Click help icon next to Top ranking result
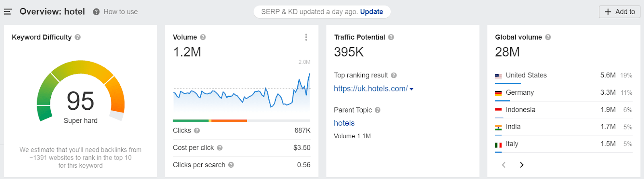The height and width of the screenshot is (179, 644). point(394,75)
